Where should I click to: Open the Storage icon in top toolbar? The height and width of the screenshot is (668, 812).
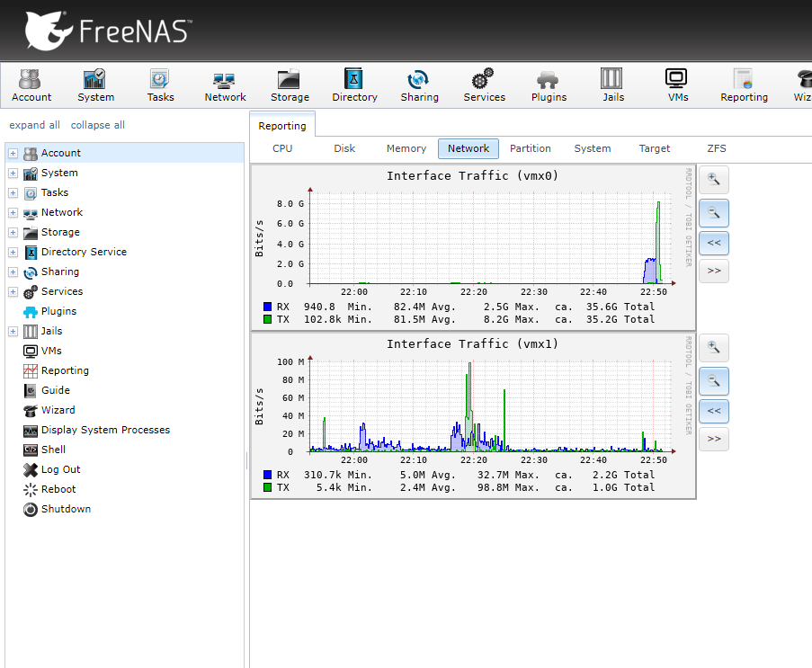coord(290,85)
